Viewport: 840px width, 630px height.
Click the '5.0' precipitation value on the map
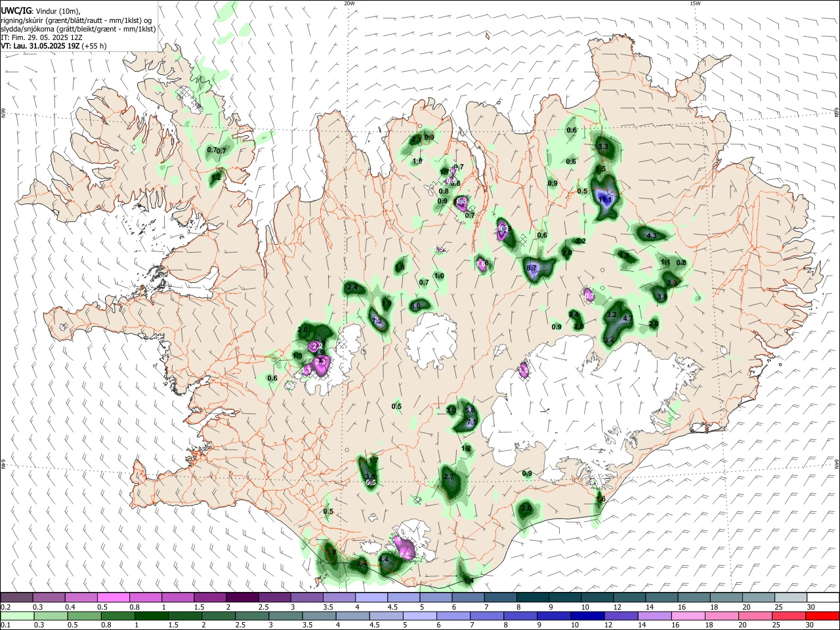415,306
